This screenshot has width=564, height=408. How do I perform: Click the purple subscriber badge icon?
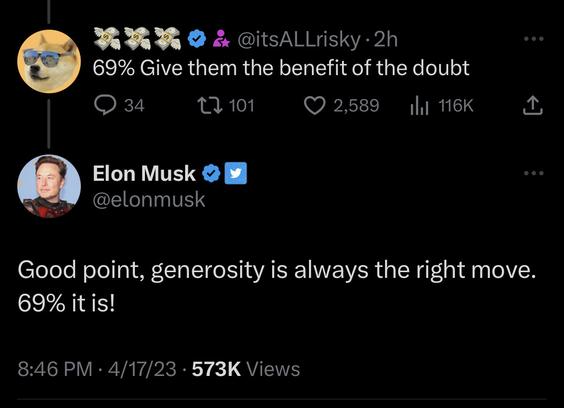[x=221, y=39]
